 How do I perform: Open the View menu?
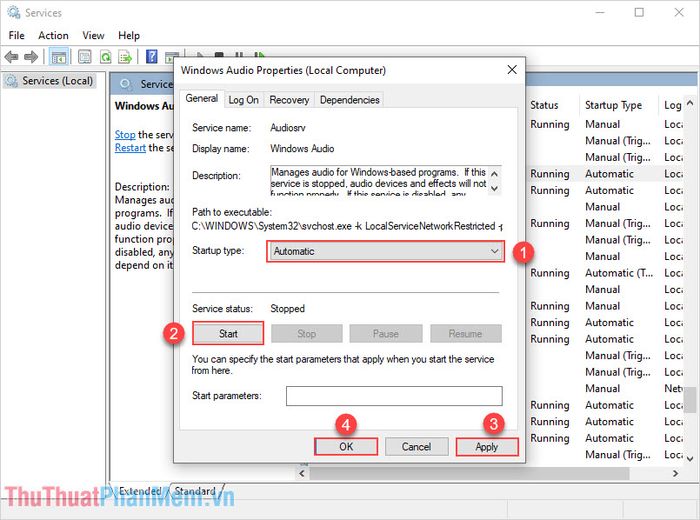click(x=93, y=35)
